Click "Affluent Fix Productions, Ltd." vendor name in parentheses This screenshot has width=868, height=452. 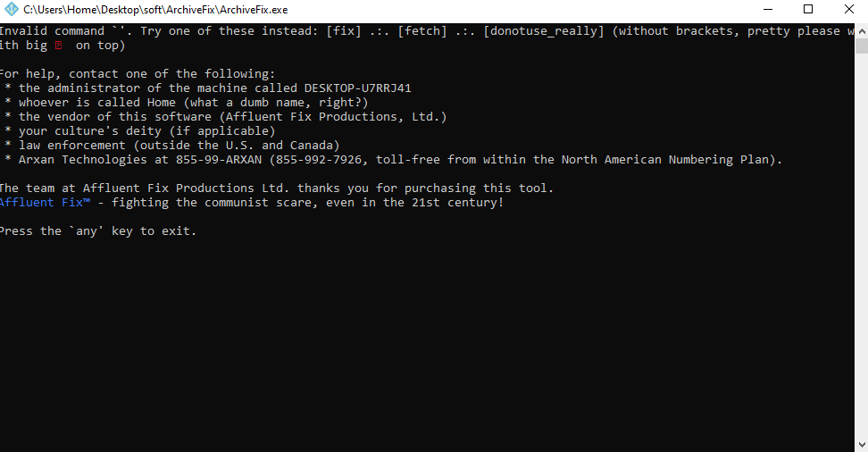(x=333, y=117)
